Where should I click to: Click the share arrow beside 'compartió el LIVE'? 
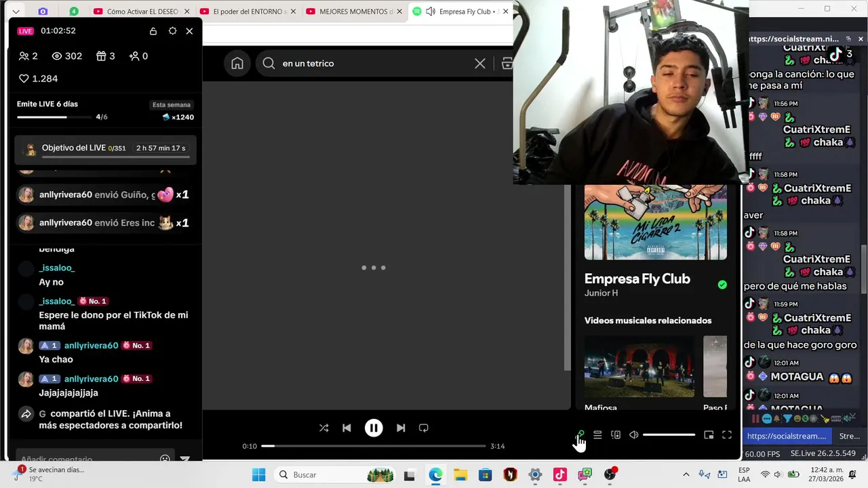[26, 414]
